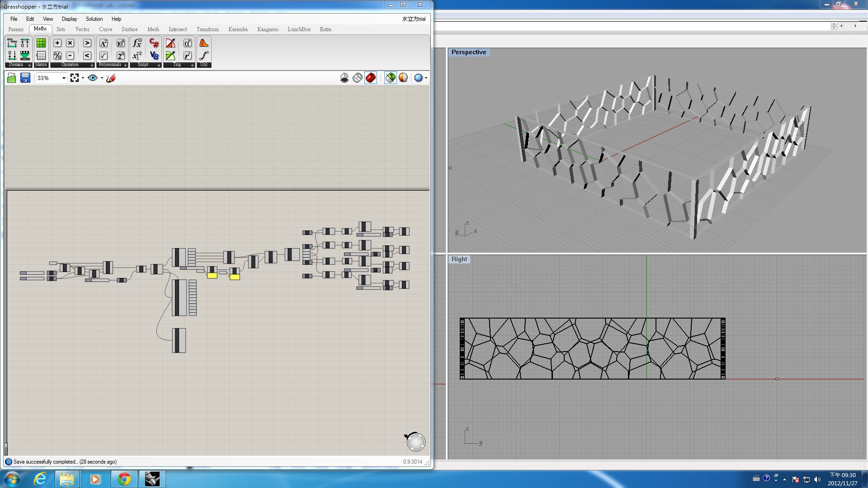Click the orange-white document quality sphere
The image size is (868, 488).
[403, 78]
